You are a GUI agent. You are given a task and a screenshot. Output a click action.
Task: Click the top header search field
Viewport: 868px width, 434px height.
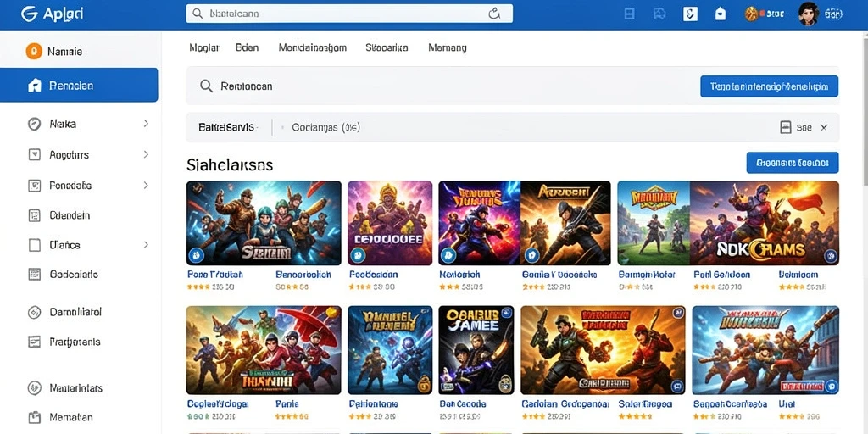[x=349, y=14]
